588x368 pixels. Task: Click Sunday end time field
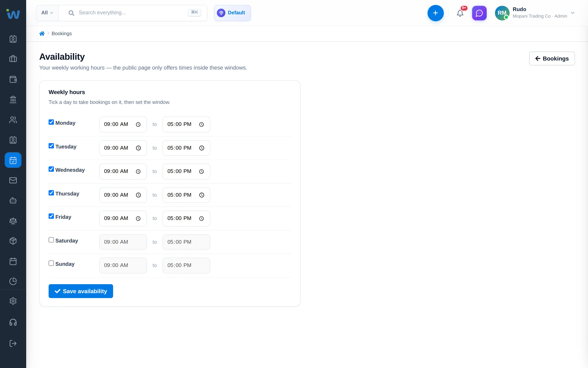tap(186, 266)
